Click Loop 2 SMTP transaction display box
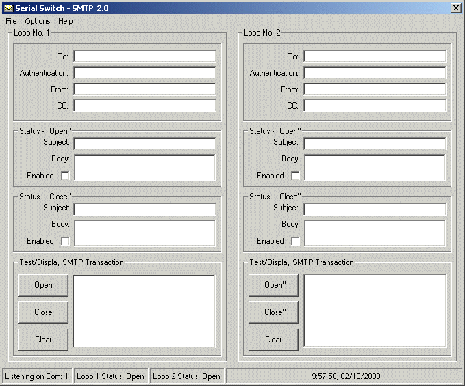Viewport: 465px width, 386px height. pos(375,311)
